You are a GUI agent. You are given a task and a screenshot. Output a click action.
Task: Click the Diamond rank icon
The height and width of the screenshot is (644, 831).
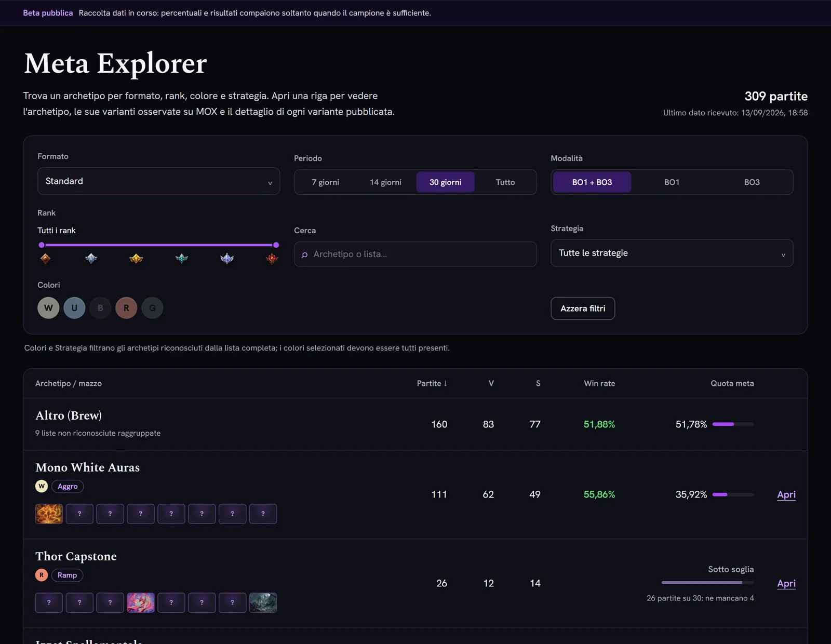tap(227, 258)
